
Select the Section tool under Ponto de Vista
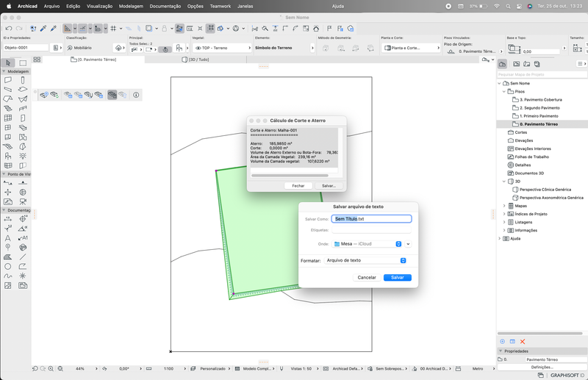(8, 183)
